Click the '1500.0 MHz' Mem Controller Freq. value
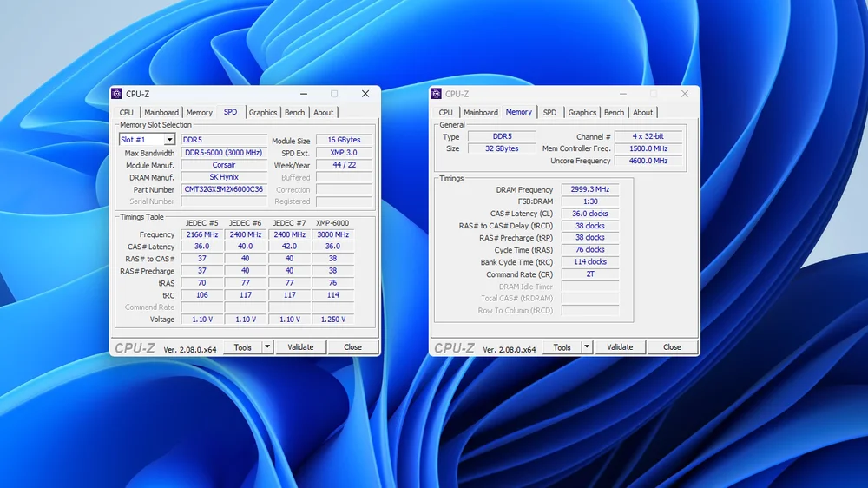The width and height of the screenshot is (868, 488). click(648, 148)
